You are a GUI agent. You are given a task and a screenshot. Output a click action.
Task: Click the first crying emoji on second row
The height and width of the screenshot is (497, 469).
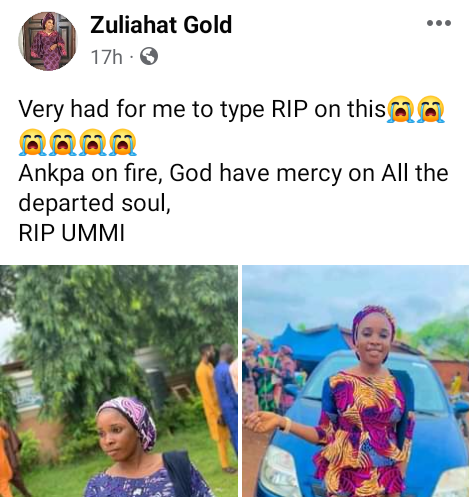pos(32,142)
